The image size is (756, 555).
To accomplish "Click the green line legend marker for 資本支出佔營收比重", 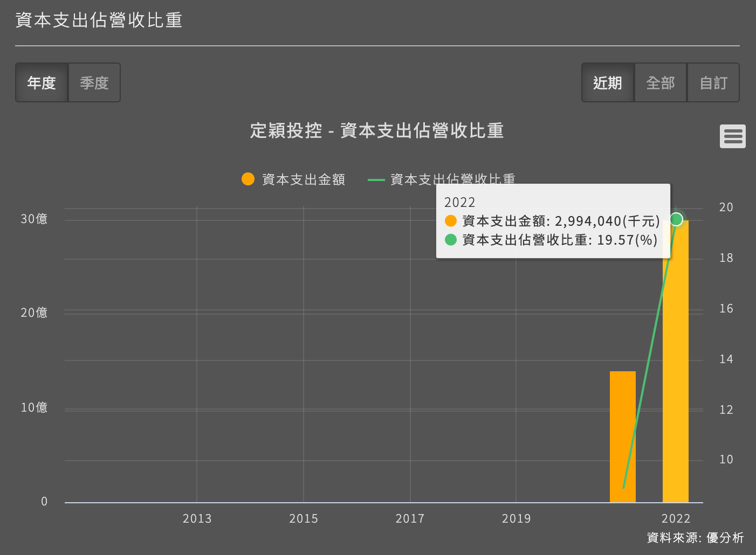I will point(376,179).
